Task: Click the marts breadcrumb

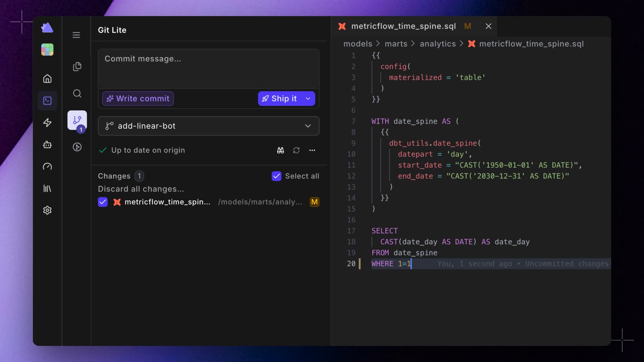Action: (x=396, y=44)
